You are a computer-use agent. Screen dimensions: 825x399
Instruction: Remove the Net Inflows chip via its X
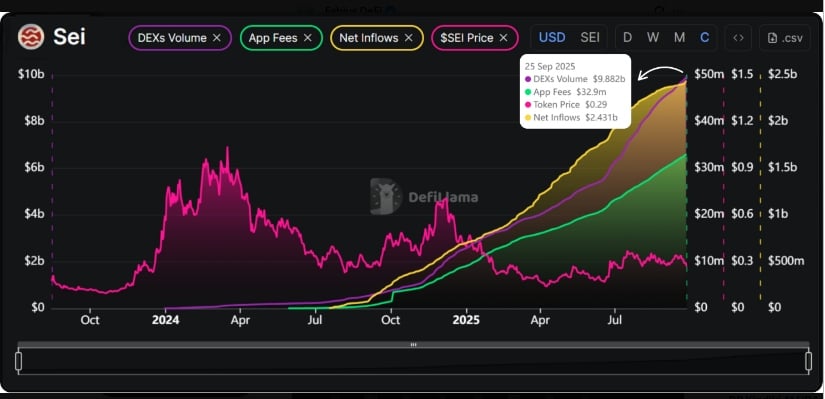pos(408,38)
